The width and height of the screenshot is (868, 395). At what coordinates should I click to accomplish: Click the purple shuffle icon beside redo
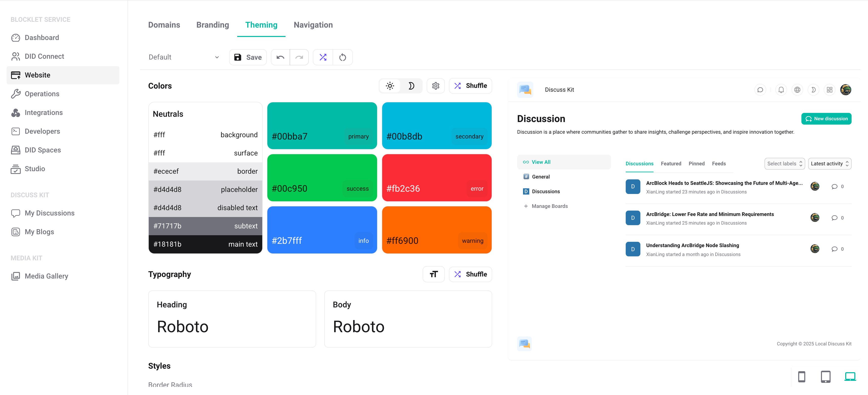click(323, 57)
